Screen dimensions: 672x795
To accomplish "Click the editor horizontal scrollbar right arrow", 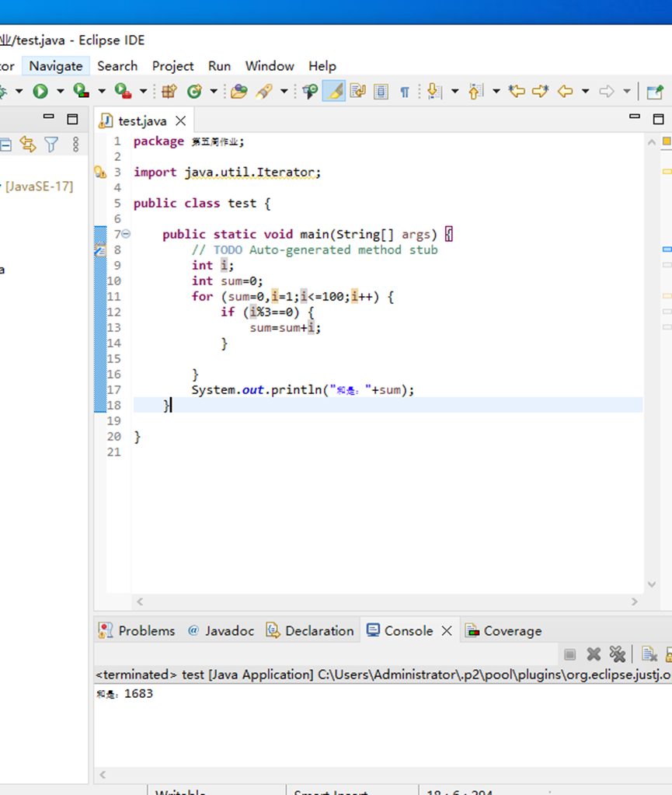I will click(x=634, y=601).
